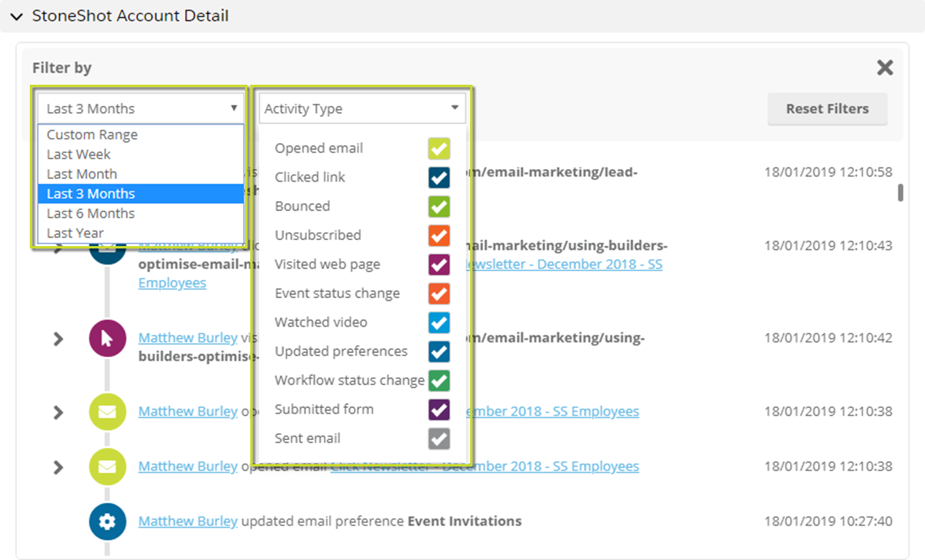Click the blue gear updated-preference icon
The height and width of the screenshot is (560, 925).
[x=108, y=521]
